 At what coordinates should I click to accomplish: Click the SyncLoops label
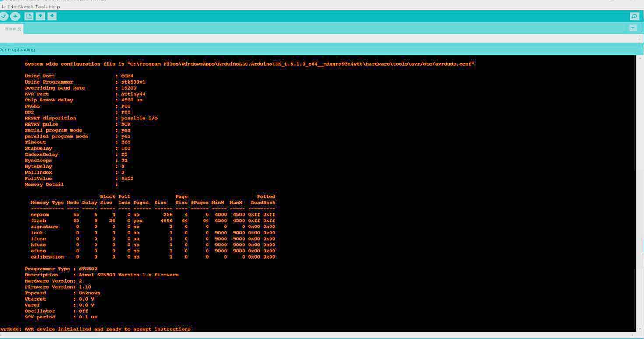pyautogui.click(x=38, y=161)
